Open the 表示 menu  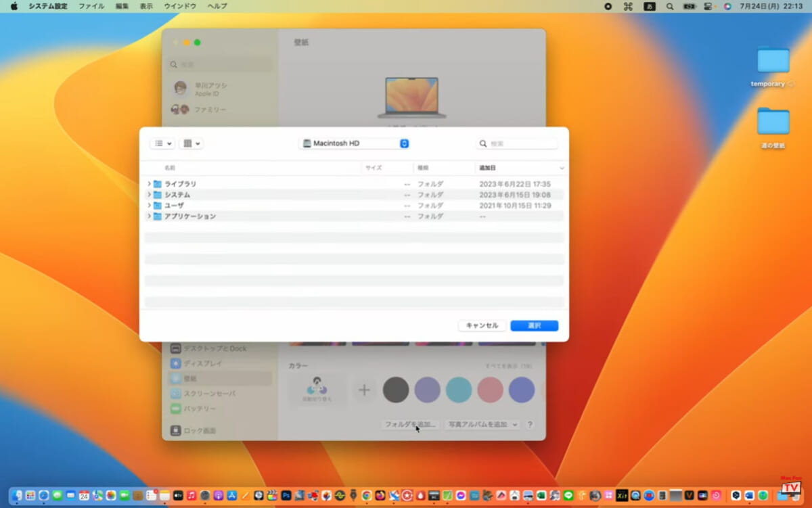[146, 6]
